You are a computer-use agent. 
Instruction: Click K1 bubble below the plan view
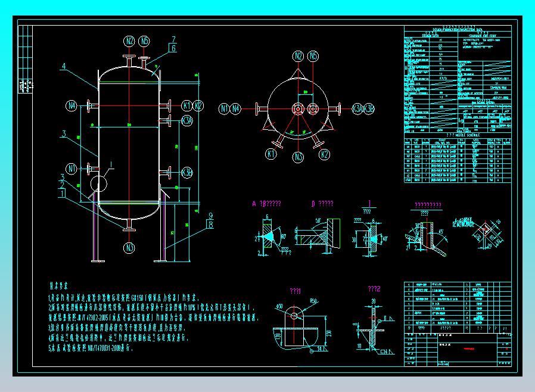[271, 154]
